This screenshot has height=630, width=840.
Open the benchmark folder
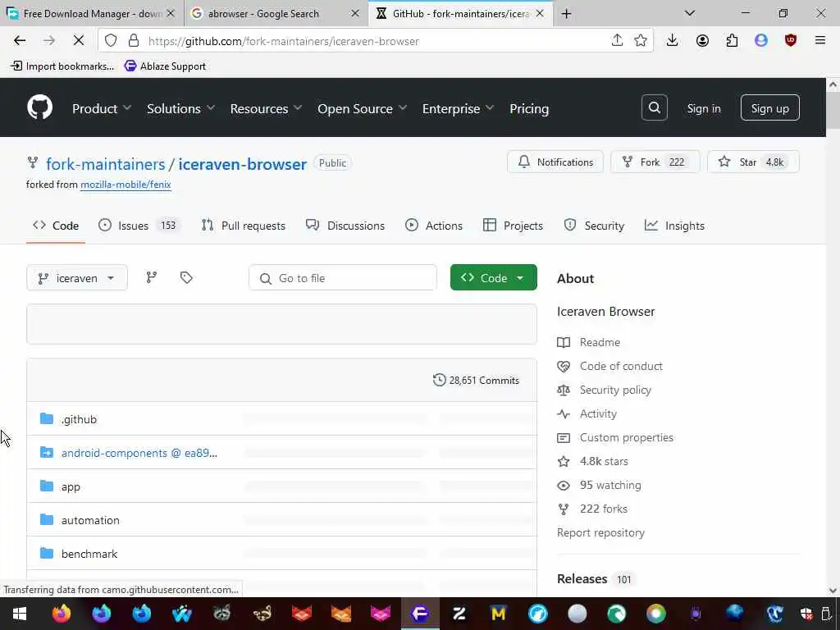point(89,554)
